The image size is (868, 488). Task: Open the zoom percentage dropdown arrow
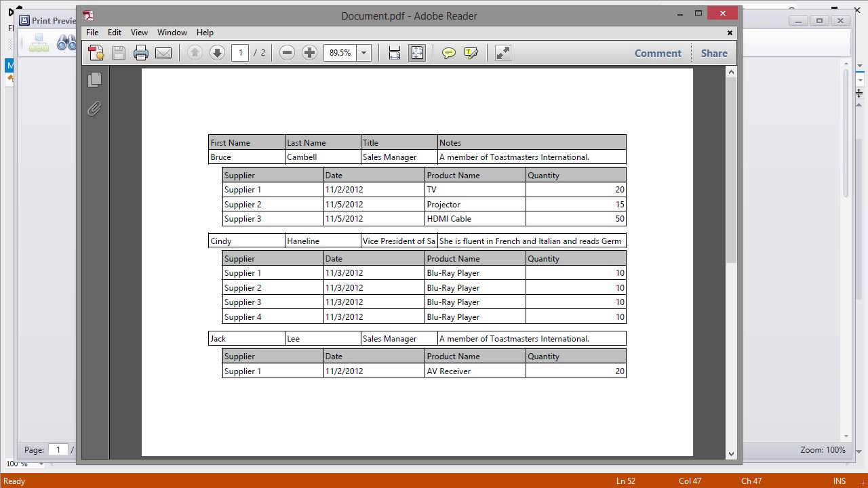coord(363,53)
